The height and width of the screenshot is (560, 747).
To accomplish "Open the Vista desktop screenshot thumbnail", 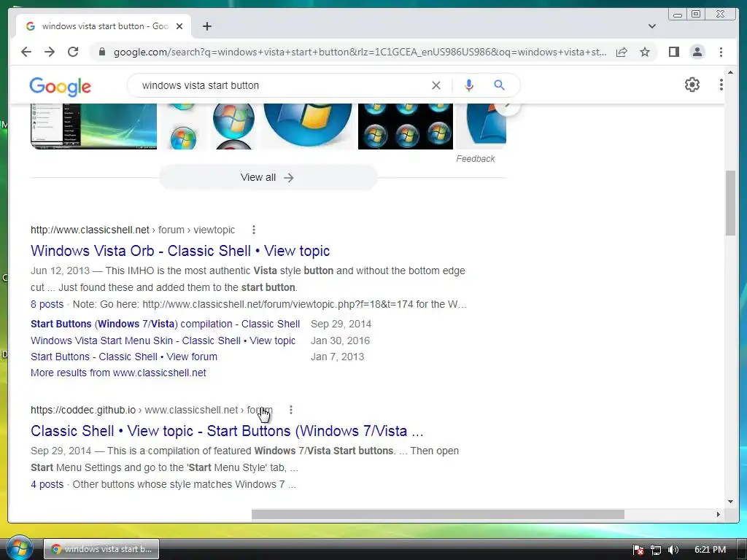I will [94, 126].
